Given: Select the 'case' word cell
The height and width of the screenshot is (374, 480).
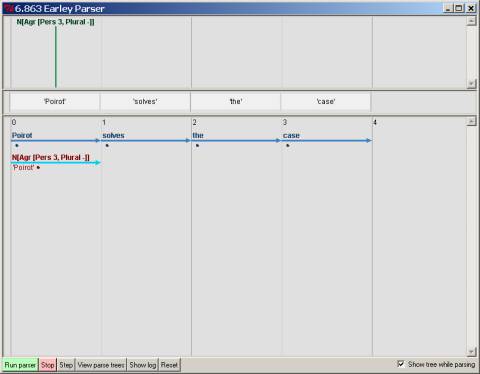Looking at the screenshot, I should (326, 102).
